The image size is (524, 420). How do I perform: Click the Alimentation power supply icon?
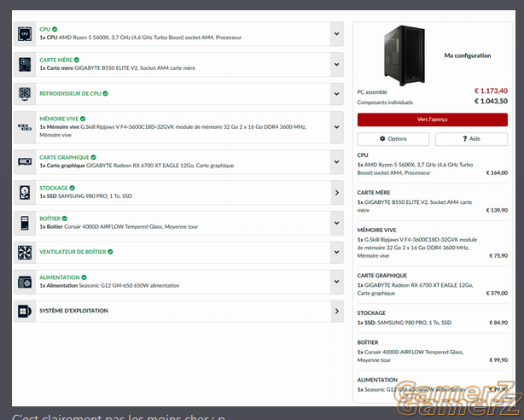click(25, 282)
